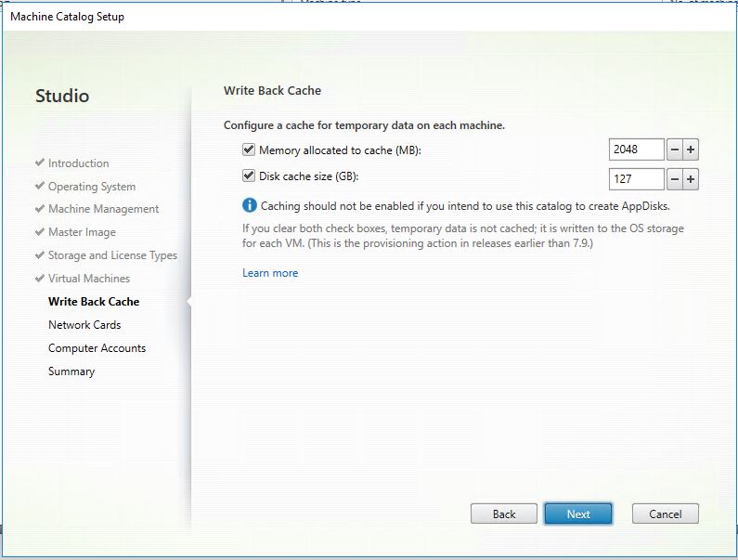Go to previous page with Back button
Screen dimensions: 738x560
click(504, 514)
